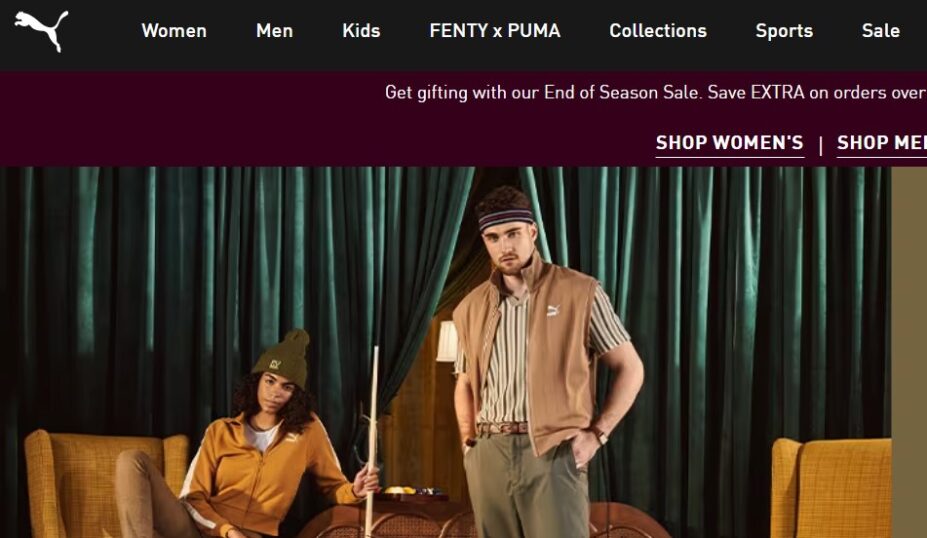Open the Kids menu

tap(361, 31)
